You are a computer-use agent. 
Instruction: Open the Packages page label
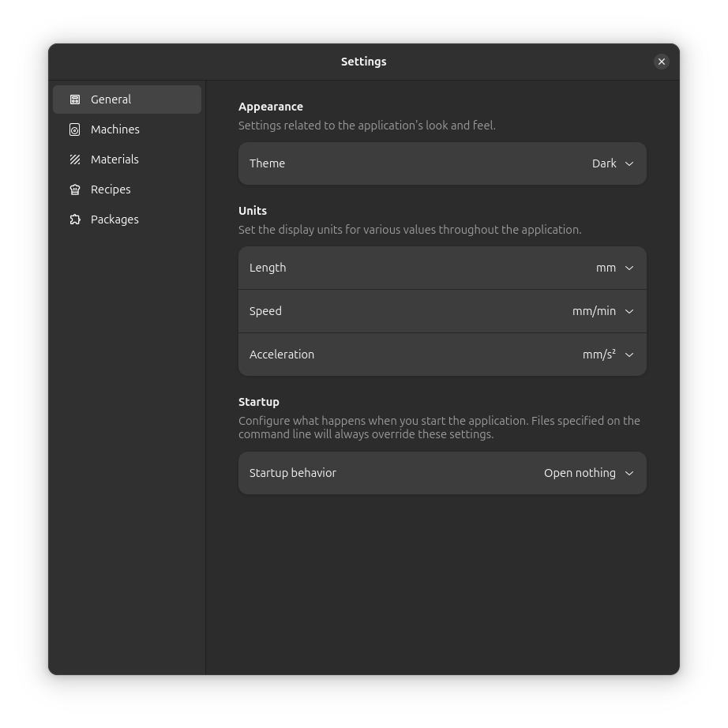coord(114,220)
